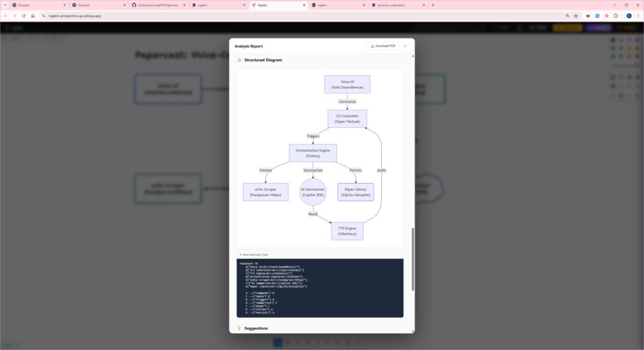Open the Chrome three-dot menu
The height and width of the screenshot is (350, 644).
[638, 16]
